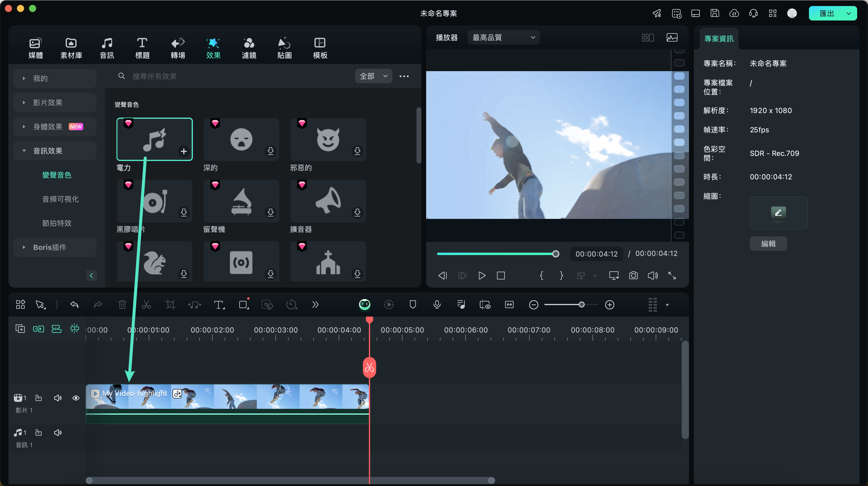
Task: Open the 媒體 media tab
Action: [35, 48]
